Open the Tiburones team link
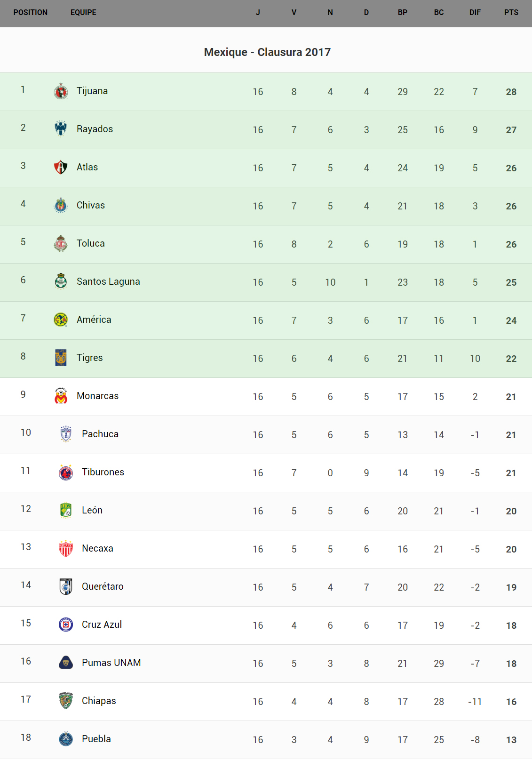 pyautogui.click(x=103, y=472)
